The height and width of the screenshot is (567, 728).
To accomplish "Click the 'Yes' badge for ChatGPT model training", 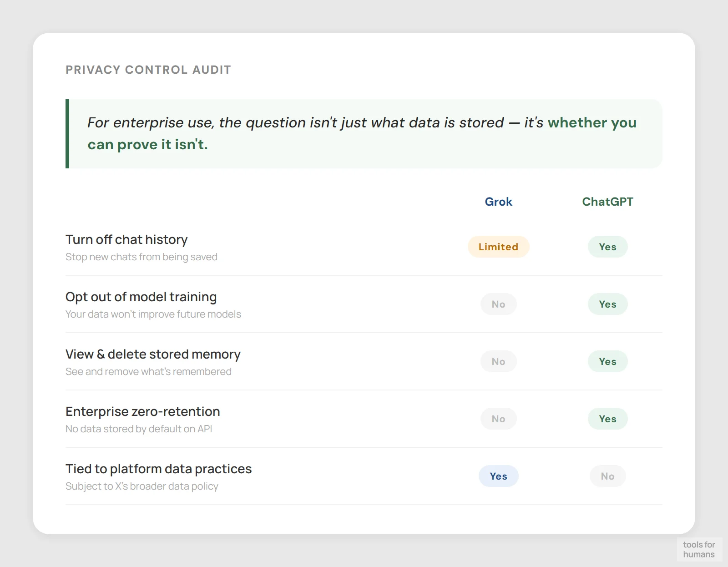I will [x=608, y=304].
